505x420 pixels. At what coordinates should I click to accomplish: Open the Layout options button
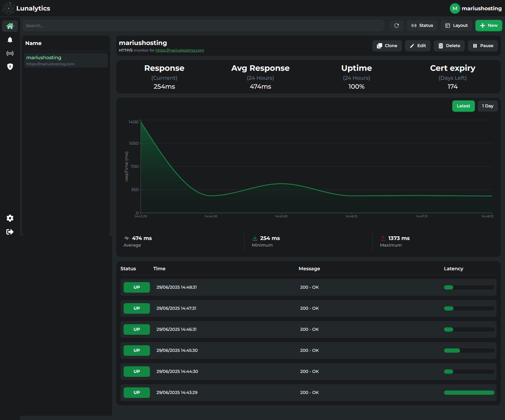point(456,26)
